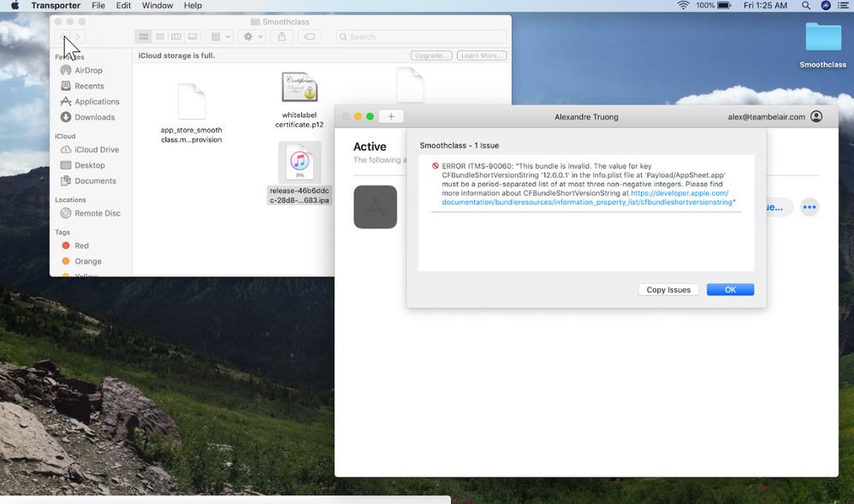Viewport: 854px width, 504px height.
Task: Select AirDrop in Finder sidebar
Action: tap(81, 70)
